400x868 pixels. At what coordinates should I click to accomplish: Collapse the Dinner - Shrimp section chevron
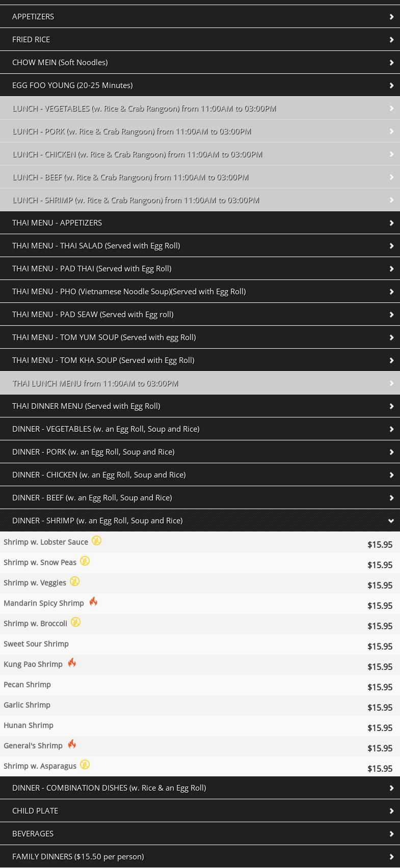coord(391,521)
